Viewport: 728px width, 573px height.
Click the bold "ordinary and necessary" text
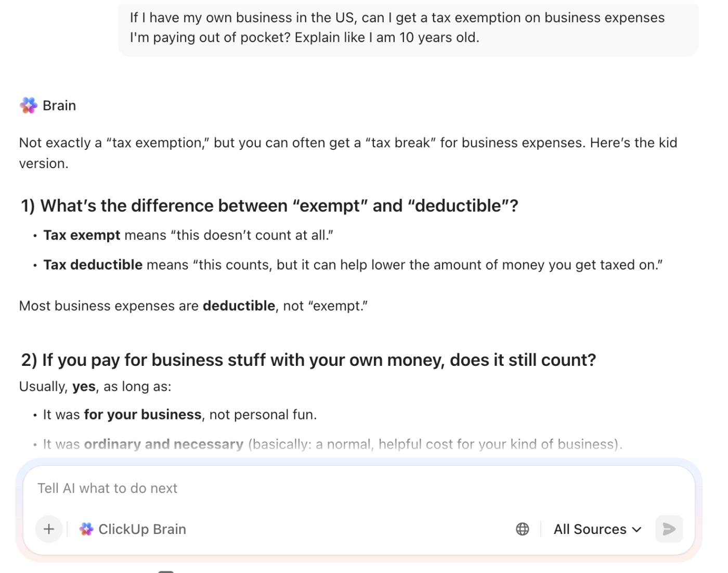(x=163, y=444)
